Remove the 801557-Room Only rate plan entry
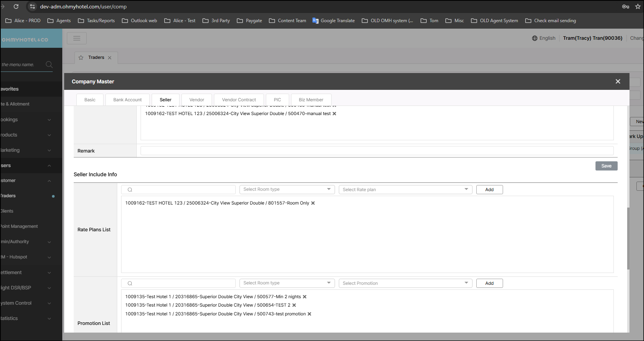Image resolution: width=644 pixels, height=341 pixels. [x=313, y=203]
